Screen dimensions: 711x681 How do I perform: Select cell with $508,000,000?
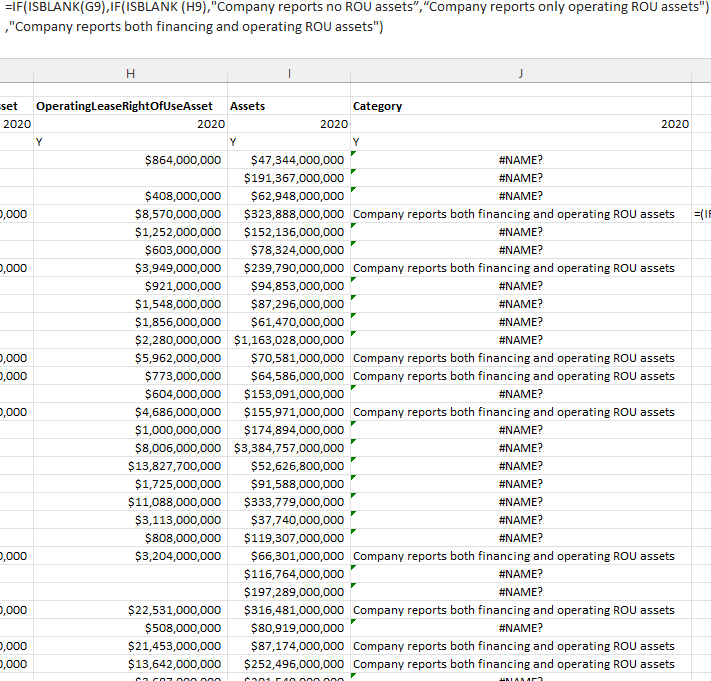point(131,627)
